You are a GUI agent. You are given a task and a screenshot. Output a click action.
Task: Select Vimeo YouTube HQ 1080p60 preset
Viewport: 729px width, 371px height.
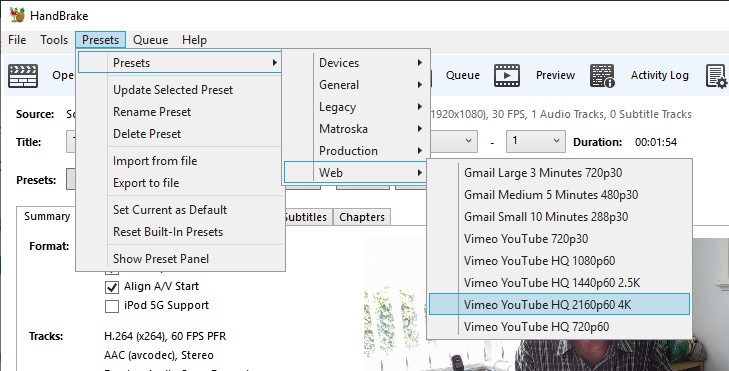(x=559, y=261)
